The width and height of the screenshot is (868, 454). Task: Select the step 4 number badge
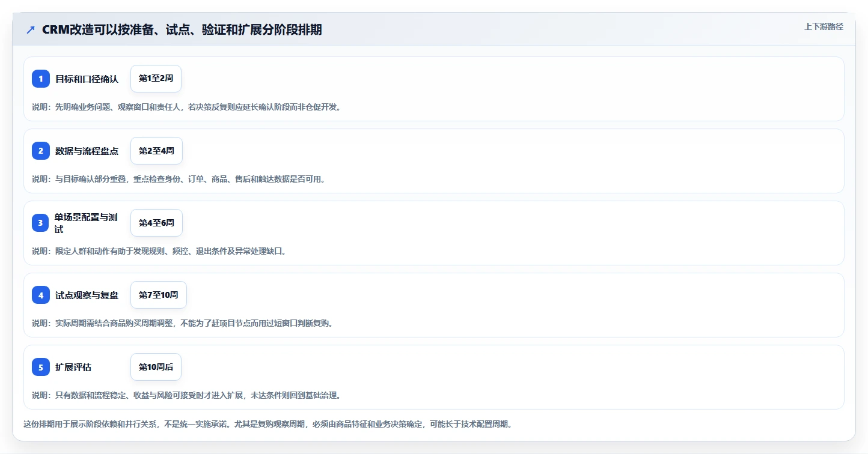coord(41,295)
